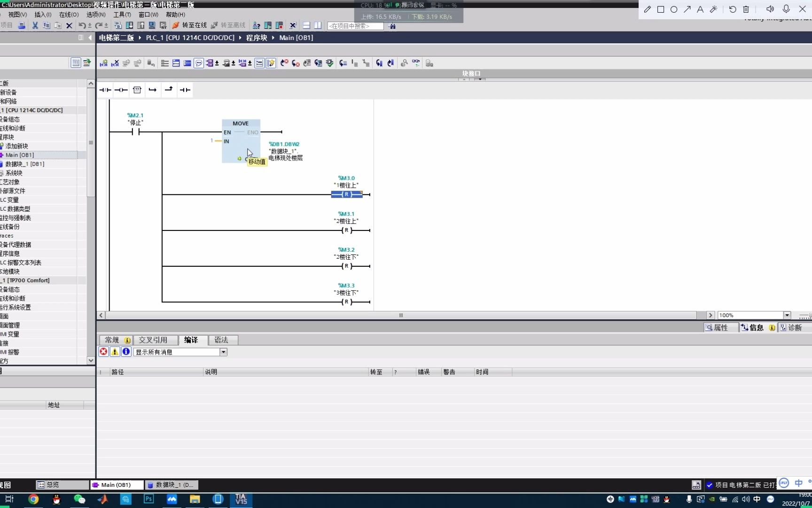Select the arrow annotation tool
The image size is (812, 508).
687,9
